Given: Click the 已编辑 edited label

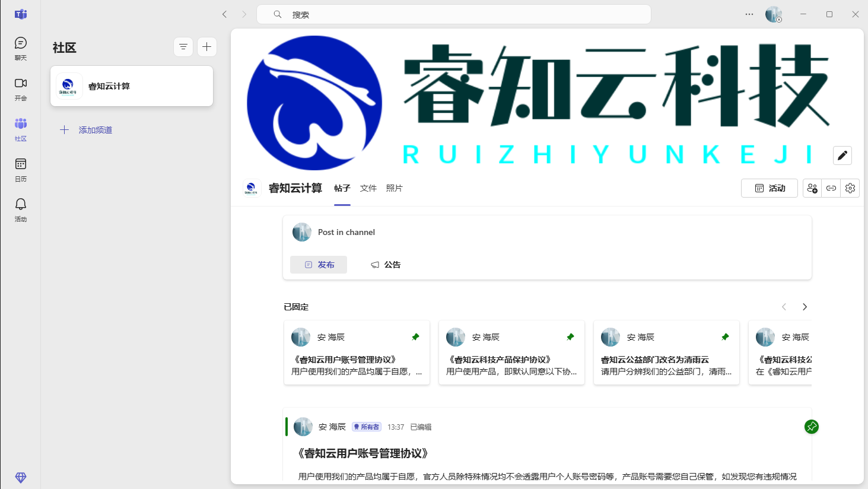Looking at the screenshot, I should point(421,427).
